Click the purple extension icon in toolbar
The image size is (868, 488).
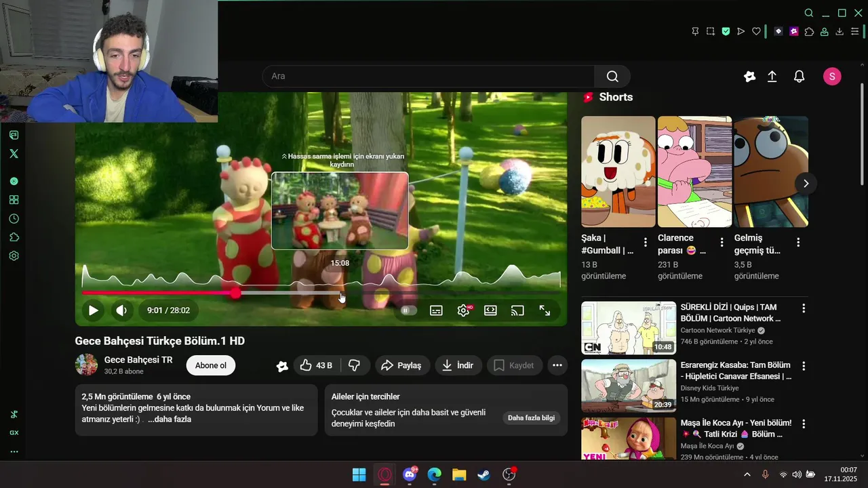click(x=794, y=31)
